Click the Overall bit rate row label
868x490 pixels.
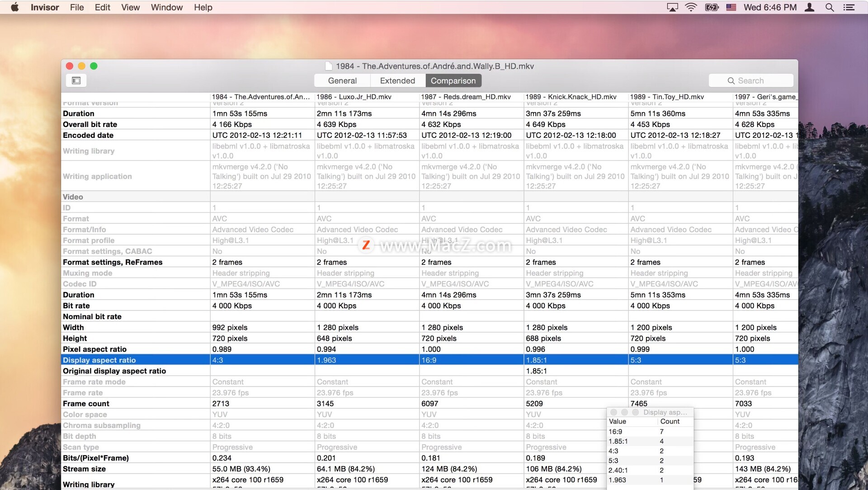[x=90, y=124]
